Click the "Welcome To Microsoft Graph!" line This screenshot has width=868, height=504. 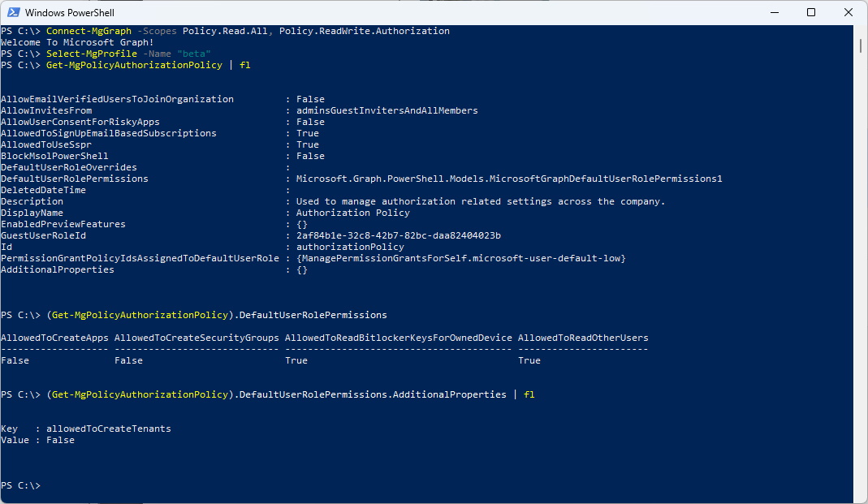pyautogui.click(x=77, y=42)
